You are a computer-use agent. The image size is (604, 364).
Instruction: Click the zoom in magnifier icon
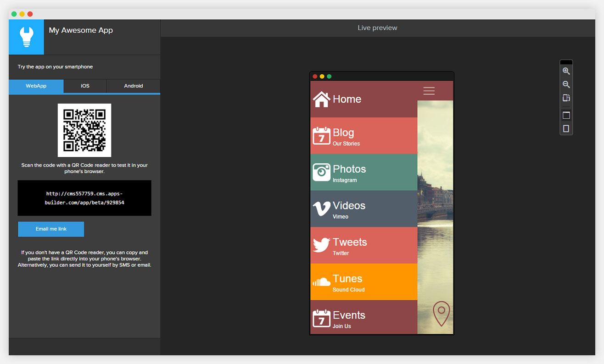tap(566, 71)
